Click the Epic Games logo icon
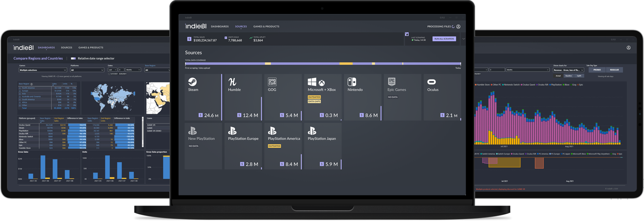 pyautogui.click(x=391, y=82)
